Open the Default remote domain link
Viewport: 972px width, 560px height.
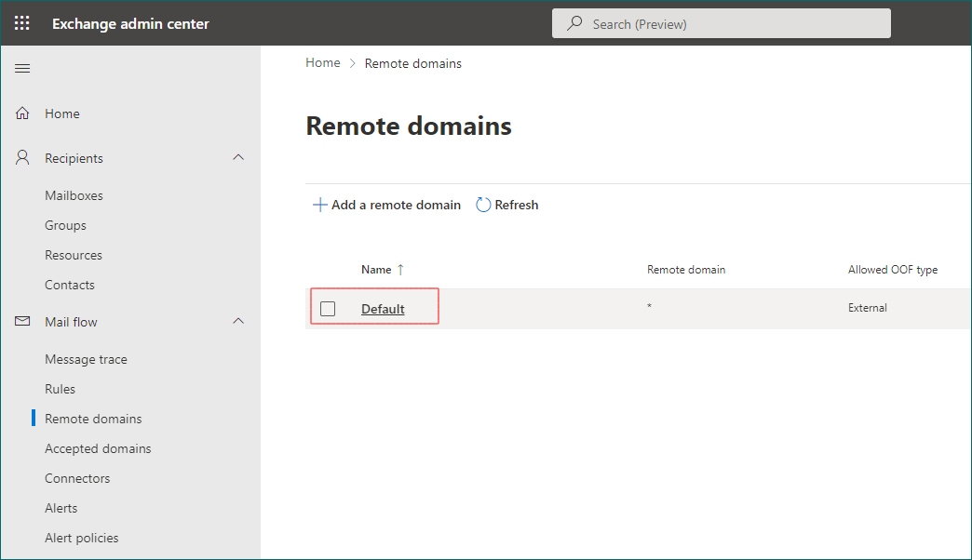click(x=383, y=309)
